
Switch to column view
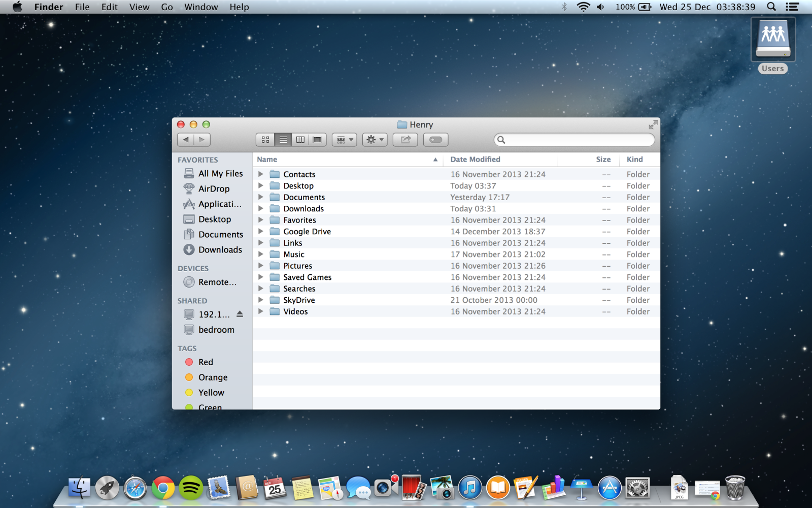click(x=300, y=140)
